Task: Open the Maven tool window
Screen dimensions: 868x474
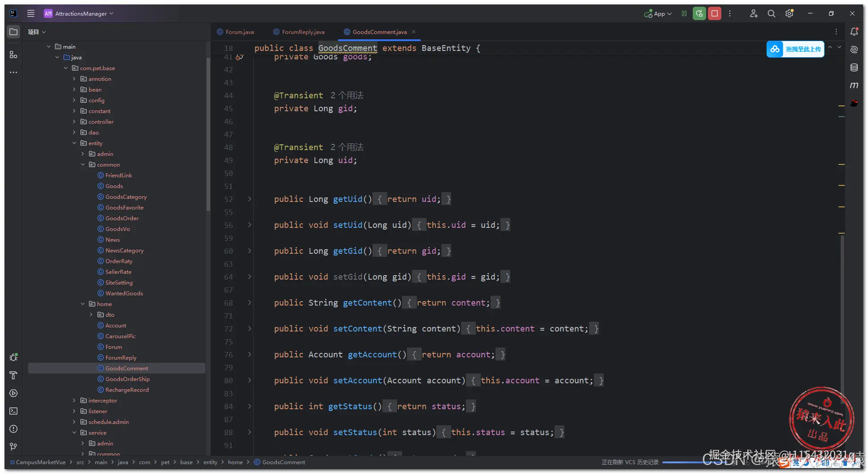Action: 854,85
